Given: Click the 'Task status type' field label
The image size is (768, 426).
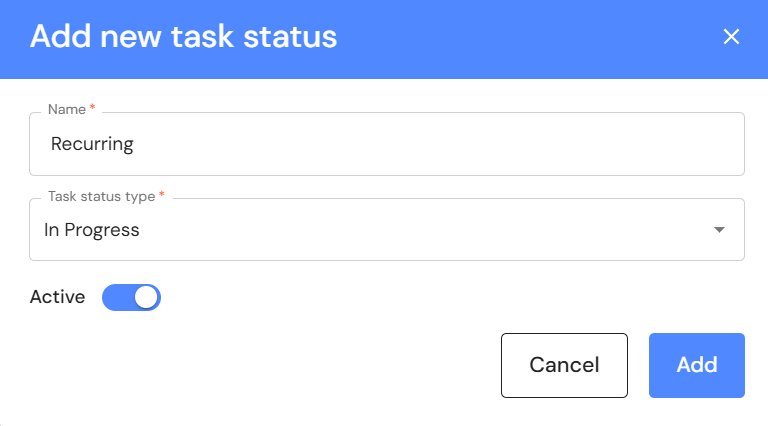Looking at the screenshot, I should [x=101, y=196].
